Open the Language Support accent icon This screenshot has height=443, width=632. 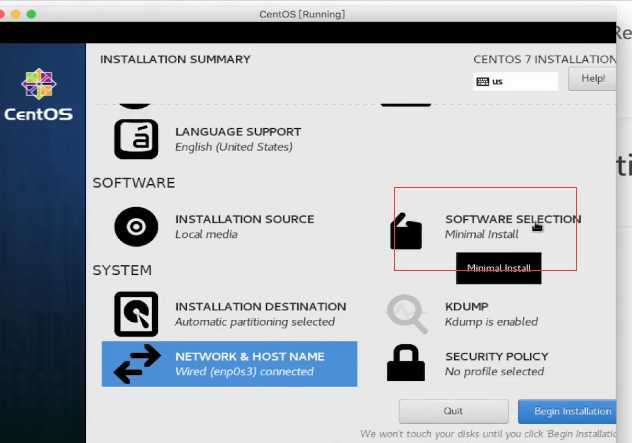pyautogui.click(x=136, y=139)
